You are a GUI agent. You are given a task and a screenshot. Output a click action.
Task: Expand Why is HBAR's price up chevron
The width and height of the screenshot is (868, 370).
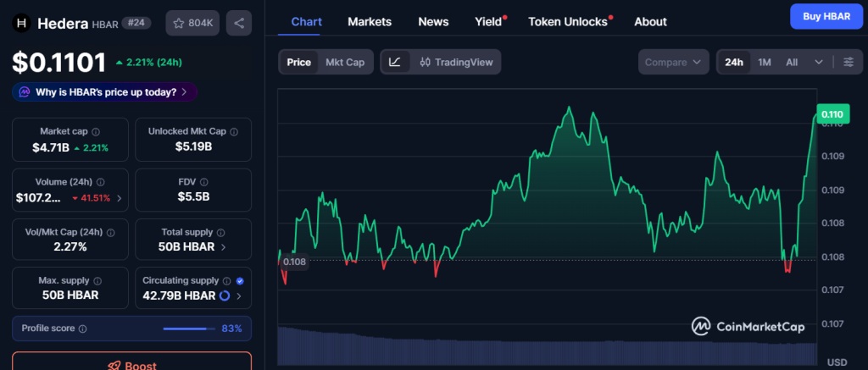[x=184, y=91]
